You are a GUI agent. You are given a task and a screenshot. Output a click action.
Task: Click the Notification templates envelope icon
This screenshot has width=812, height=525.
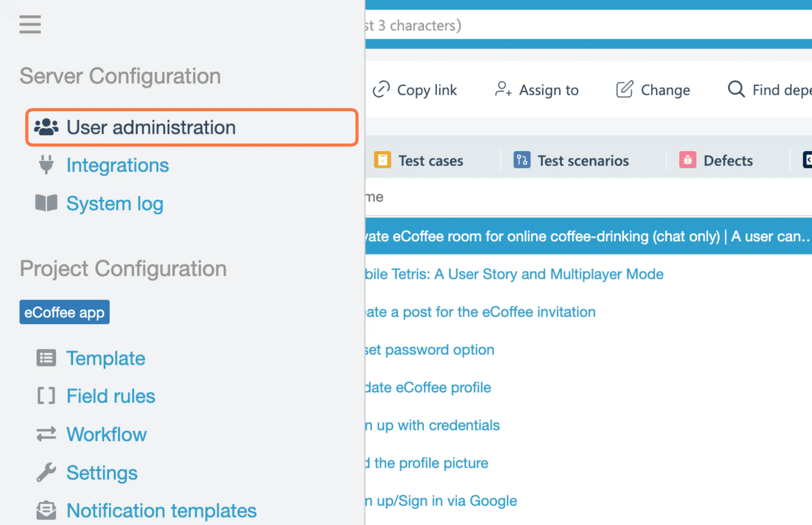[46, 510]
